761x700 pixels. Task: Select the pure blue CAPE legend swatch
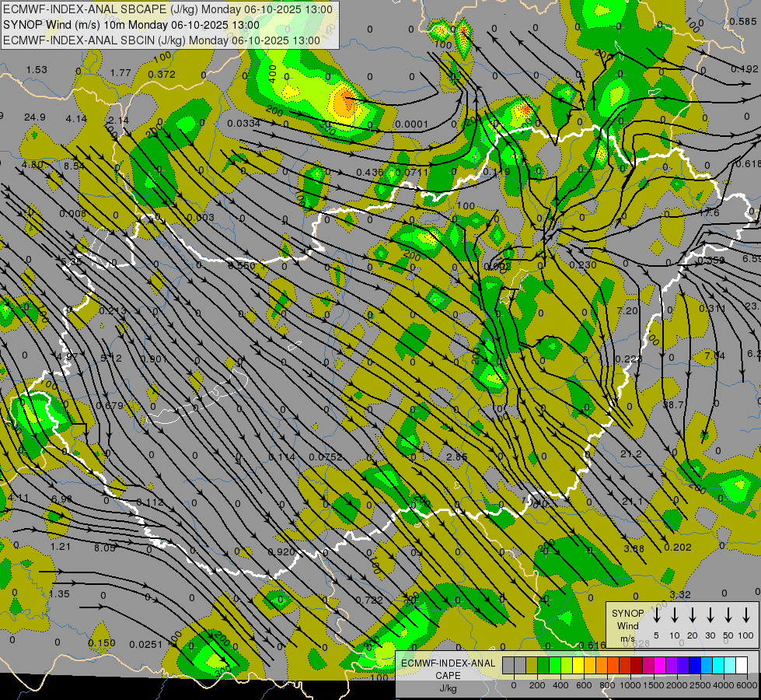click(x=695, y=666)
